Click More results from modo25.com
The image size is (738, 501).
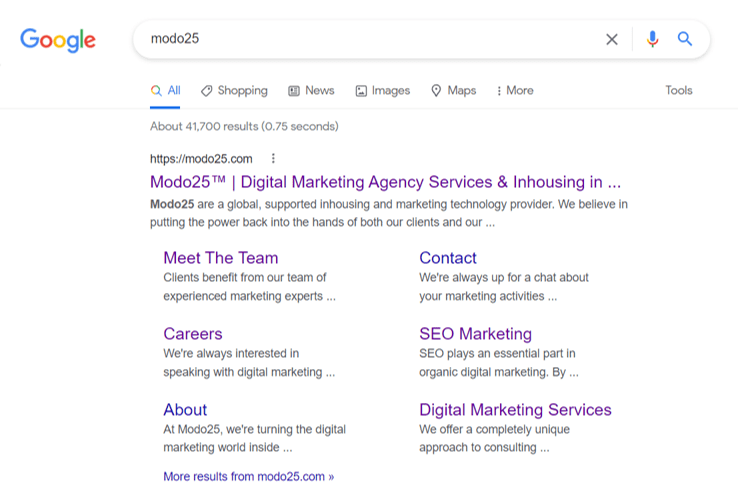click(249, 477)
